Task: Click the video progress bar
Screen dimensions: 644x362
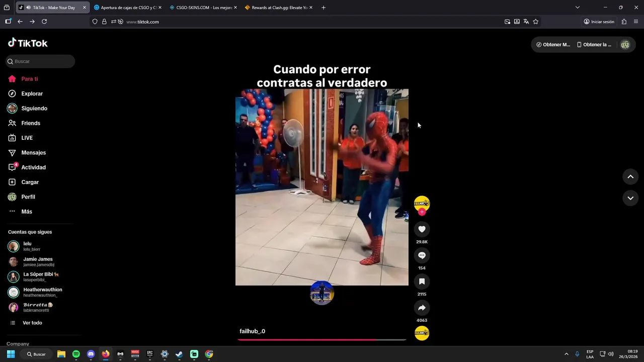Action: click(x=322, y=340)
